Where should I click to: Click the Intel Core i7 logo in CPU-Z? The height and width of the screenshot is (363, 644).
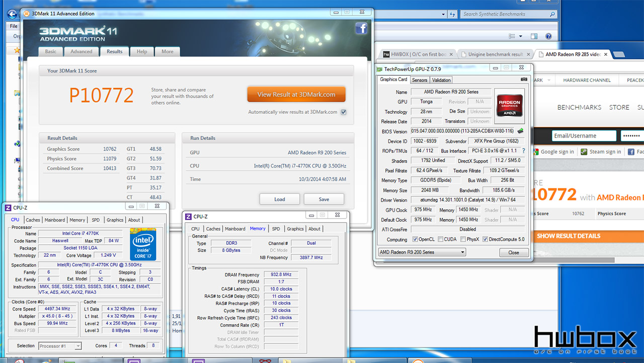click(143, 244)
